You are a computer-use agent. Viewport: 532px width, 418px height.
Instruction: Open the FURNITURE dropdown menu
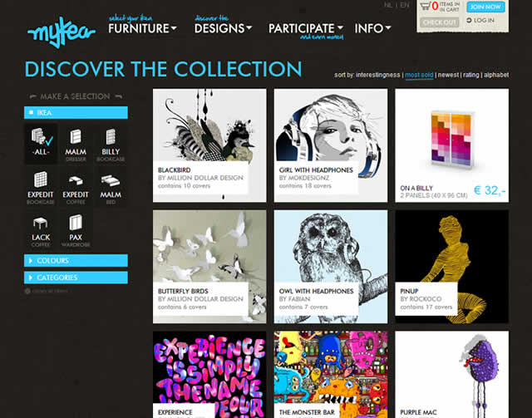pyautogui.click(x=142, y=28)
